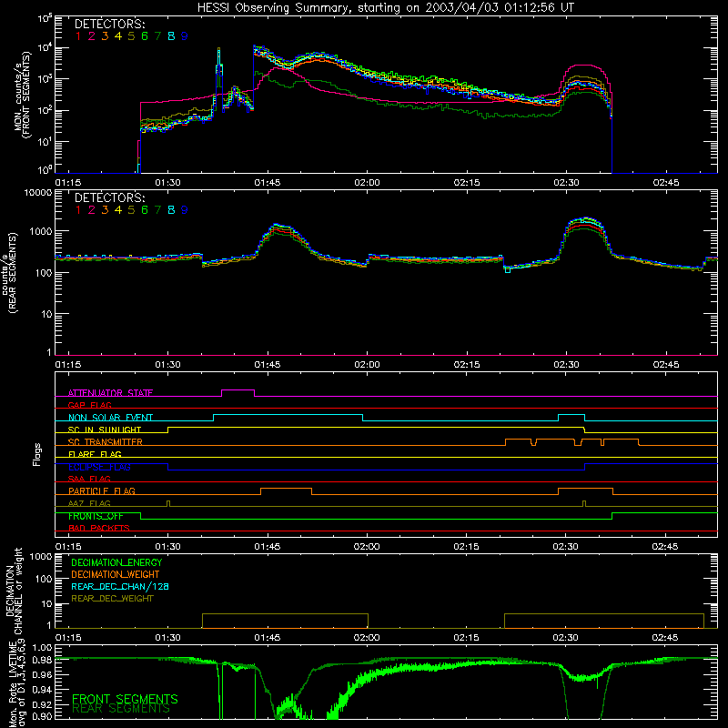Pick pink detector 2 in front segments legend
This screenshot has height=728, width=728.
(x=92, y=36)
